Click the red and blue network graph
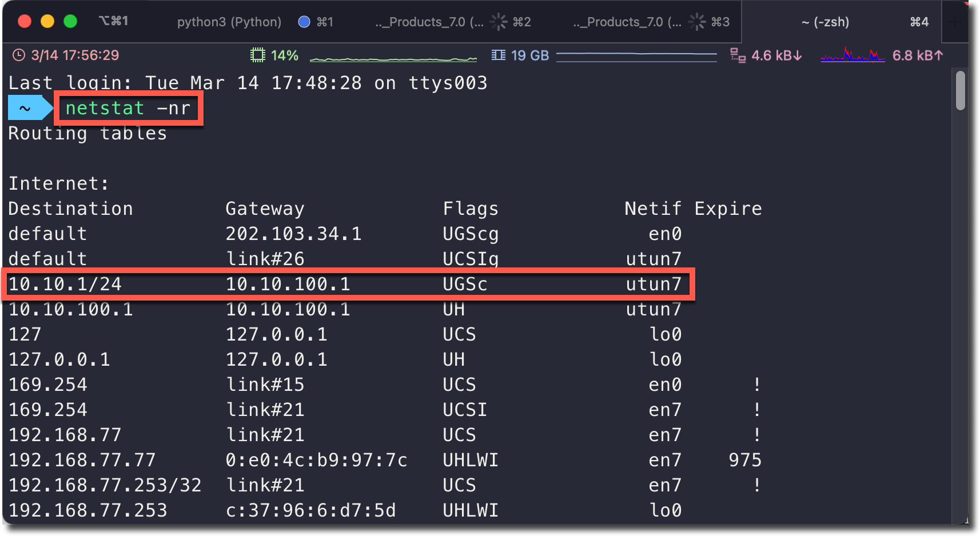The width and height of the screenshot is (980, 536). [852, 55]
